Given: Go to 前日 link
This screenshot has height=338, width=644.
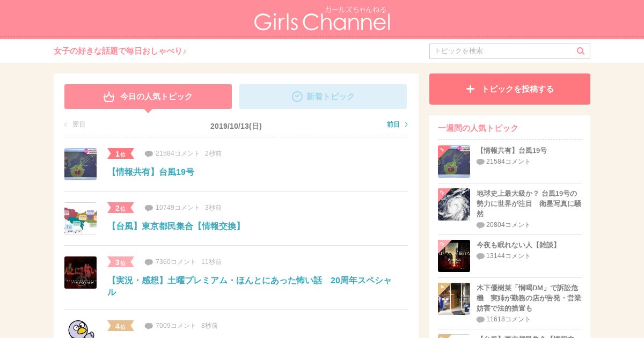Looking at the screenshot, I should (x=393, y=124).
